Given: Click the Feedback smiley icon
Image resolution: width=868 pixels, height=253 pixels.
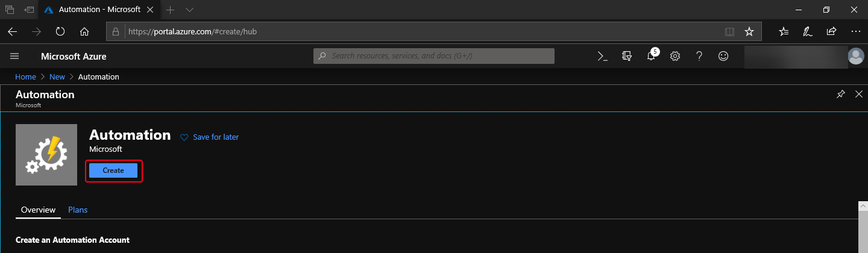Looking at the screenshot, I should click(723, 56).
